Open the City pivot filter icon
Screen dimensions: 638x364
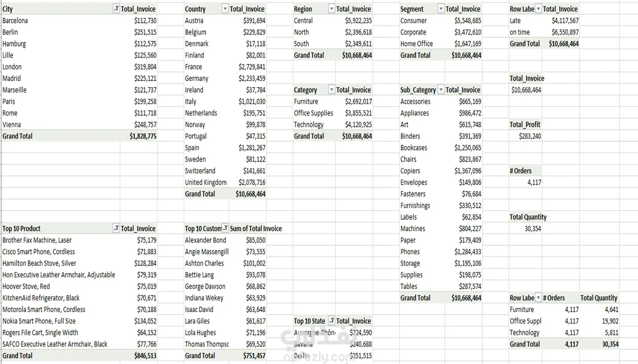[x=116, y=9]
